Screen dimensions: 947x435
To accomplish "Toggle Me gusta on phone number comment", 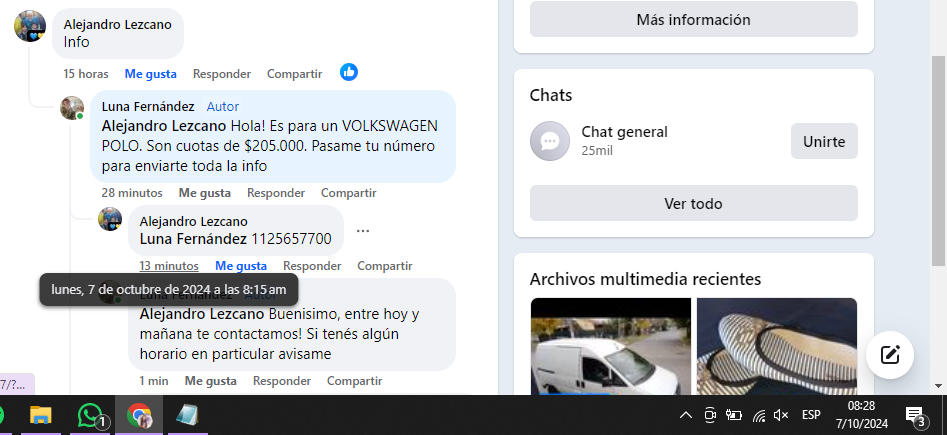I will (x=241, y=266).
